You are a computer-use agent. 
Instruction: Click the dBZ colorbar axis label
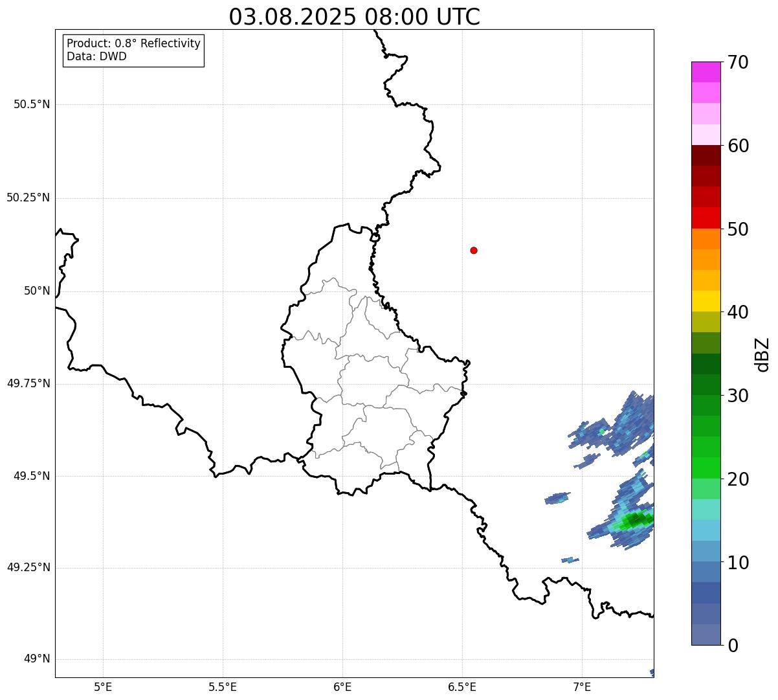click(x=762, y=354)
